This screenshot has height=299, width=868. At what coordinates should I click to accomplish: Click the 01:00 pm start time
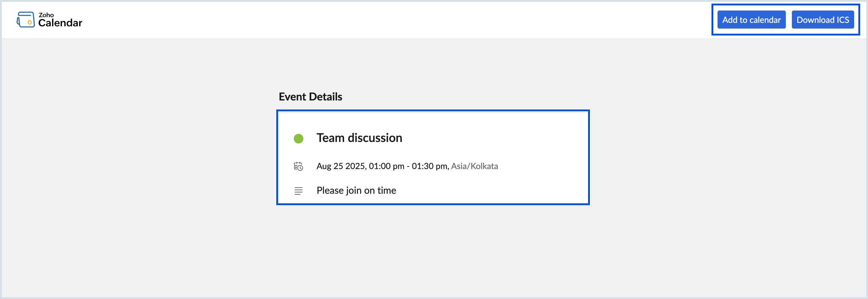tap(386, 166)
